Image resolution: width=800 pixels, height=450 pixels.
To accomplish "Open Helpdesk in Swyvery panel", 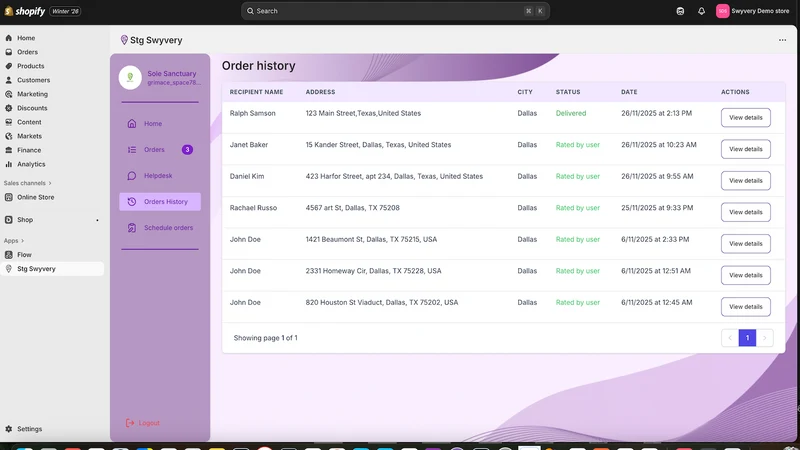I will click(x=160, y=176).
